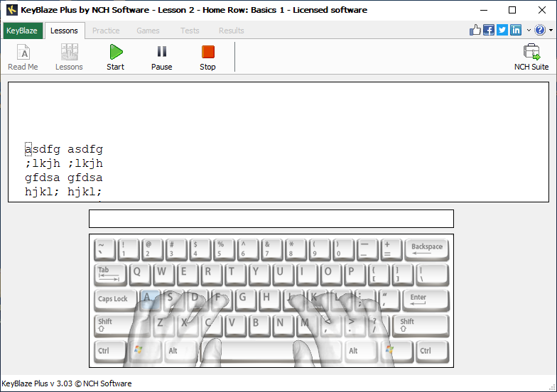The width and height of the screenshot is (557, 392).
Task: Click the Q key on virtual keyboard
Action: click(x=140, y=274)
